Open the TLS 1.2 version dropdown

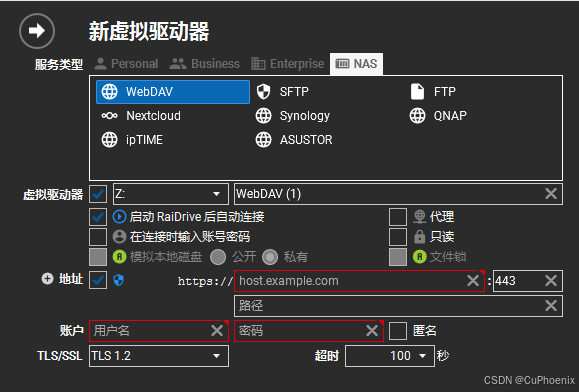point(159,356)
